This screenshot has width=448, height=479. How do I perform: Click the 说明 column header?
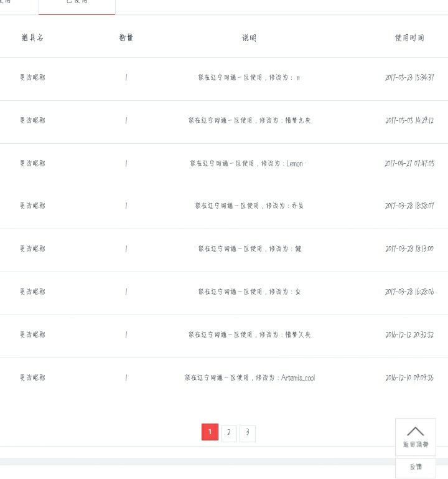249,37
